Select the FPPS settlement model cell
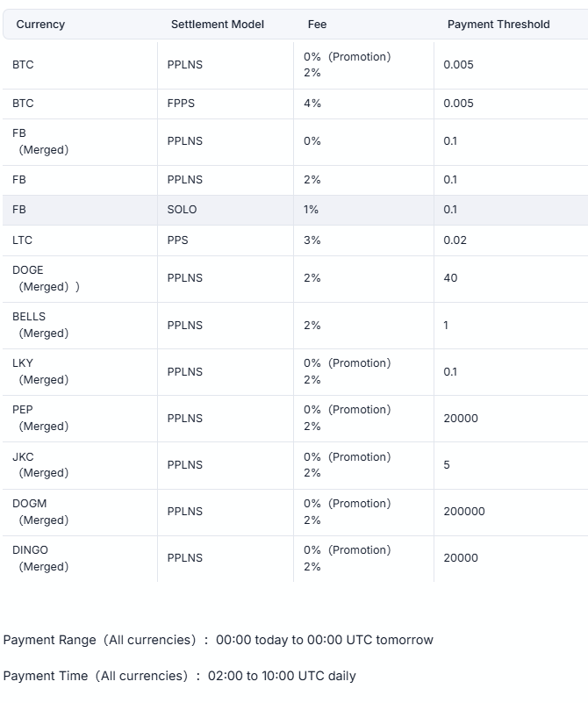Screen dimensions: 588x703 tap(181, 104)
